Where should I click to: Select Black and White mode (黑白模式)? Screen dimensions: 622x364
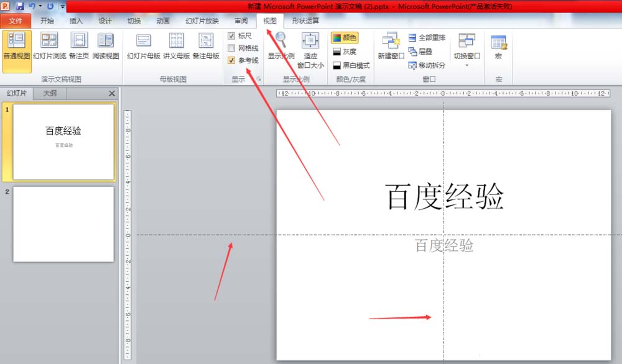351,65
